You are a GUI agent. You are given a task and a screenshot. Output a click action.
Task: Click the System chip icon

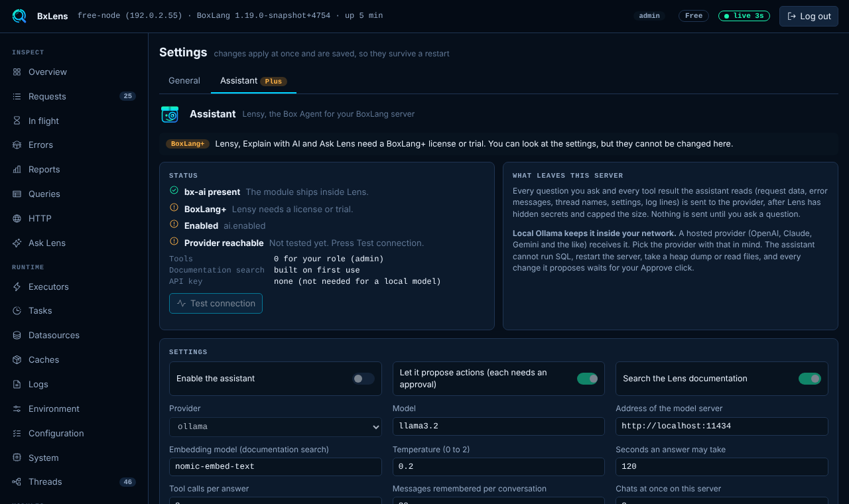pos(17,458)
